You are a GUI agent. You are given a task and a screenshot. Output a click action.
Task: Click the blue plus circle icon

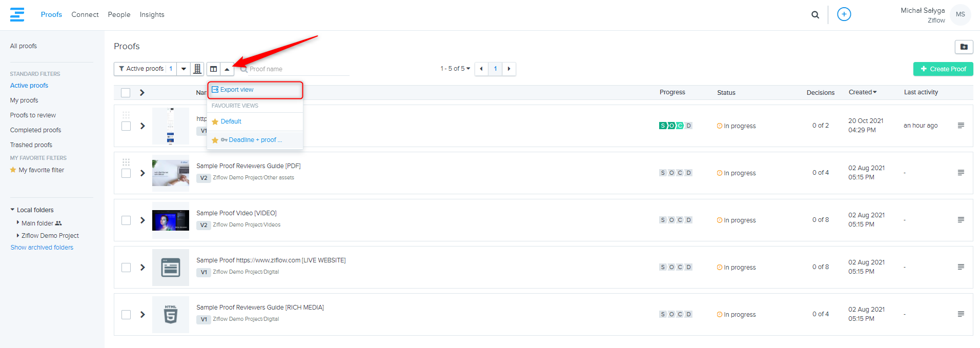pyautogui.click(x=844, y=14)
